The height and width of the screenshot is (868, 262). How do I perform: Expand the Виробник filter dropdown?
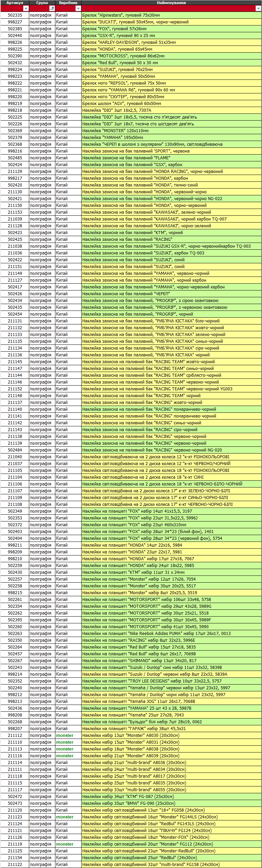tap(78, 8)
